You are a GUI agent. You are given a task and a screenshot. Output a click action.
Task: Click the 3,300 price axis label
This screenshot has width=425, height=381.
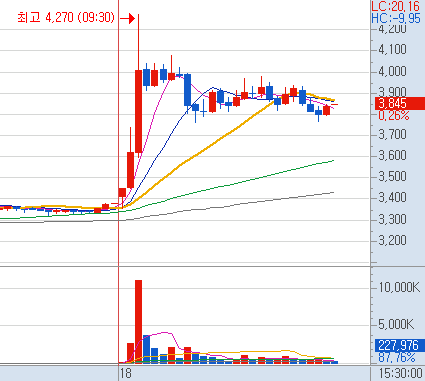392,219
